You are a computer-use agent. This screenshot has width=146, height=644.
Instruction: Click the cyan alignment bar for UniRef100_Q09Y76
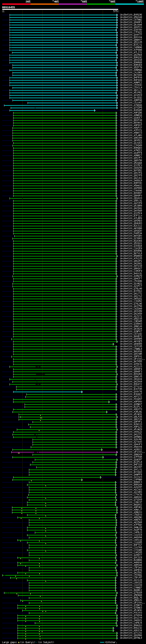47,392
